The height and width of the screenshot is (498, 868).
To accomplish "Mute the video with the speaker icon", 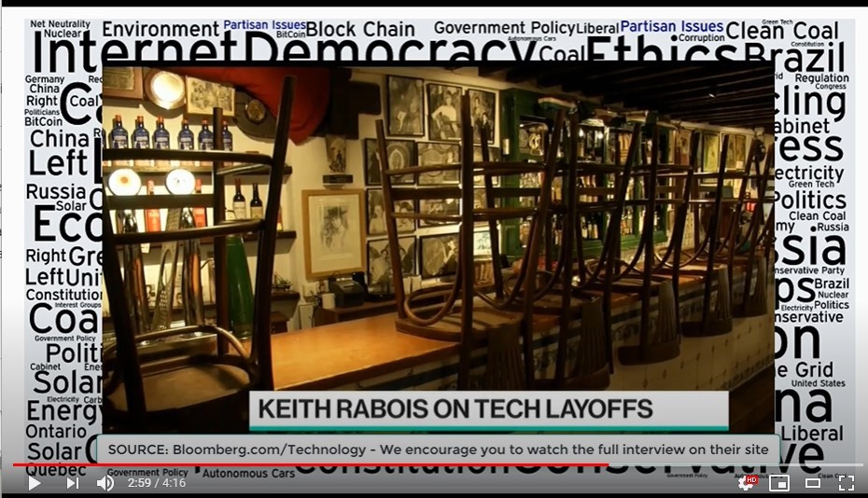I will click(105, 483).
